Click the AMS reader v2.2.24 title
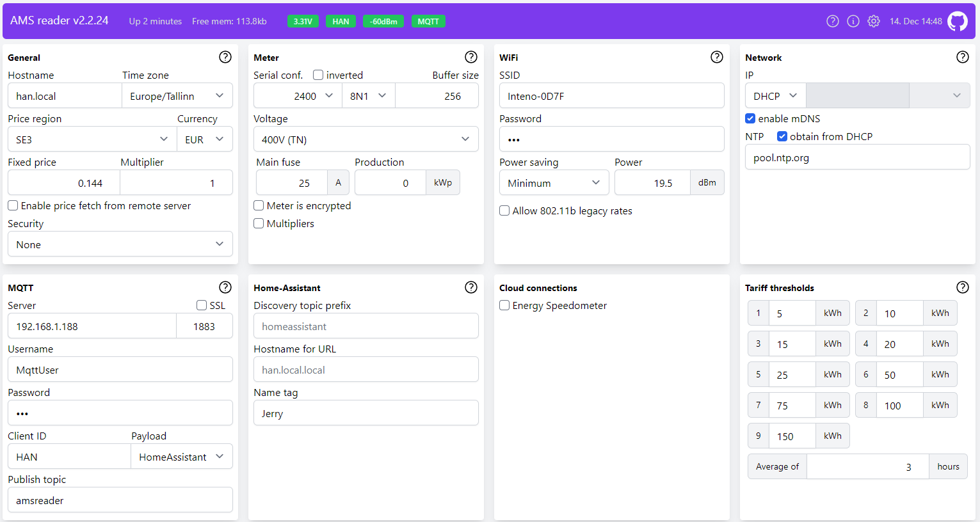Image resolution: width=980 pixels, height=522 pixels. [x=60, y=20]
